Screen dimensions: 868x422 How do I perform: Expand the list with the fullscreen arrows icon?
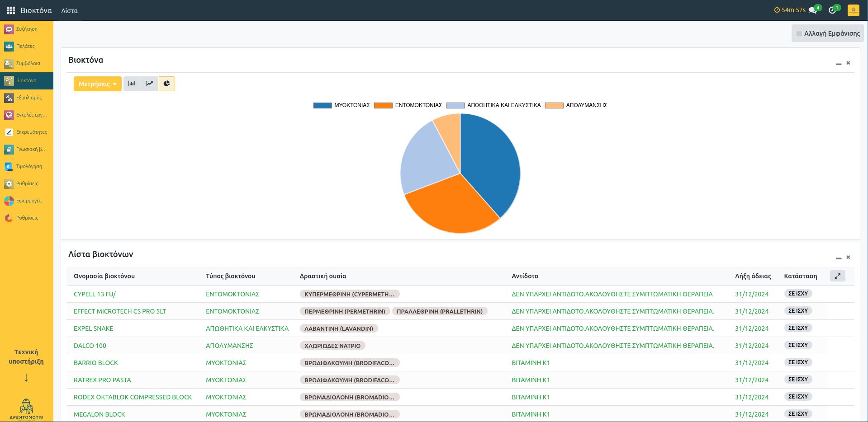click(838, 276)
